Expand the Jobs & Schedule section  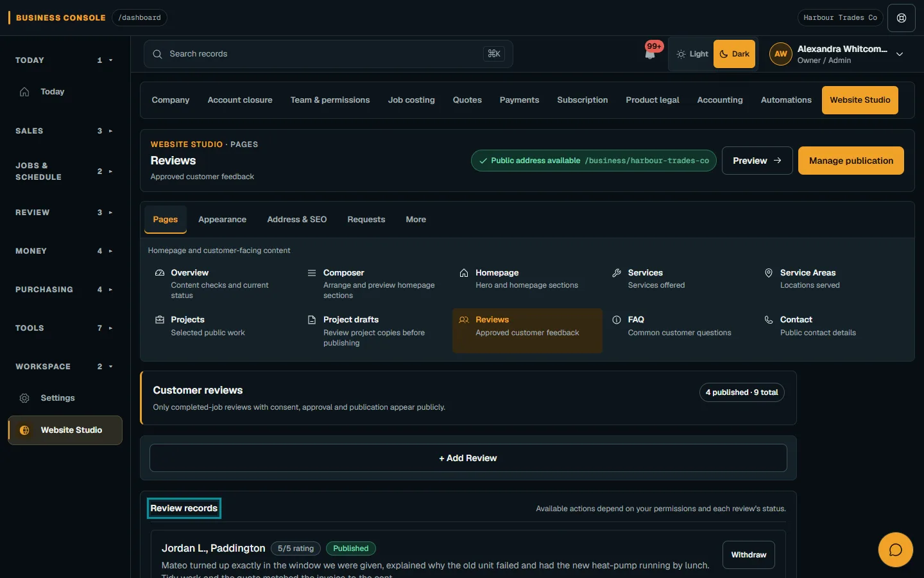tap(64, 171)
